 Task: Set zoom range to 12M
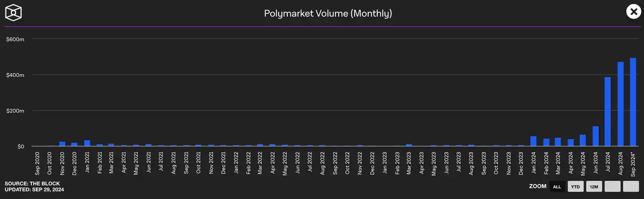click(594, 186)
